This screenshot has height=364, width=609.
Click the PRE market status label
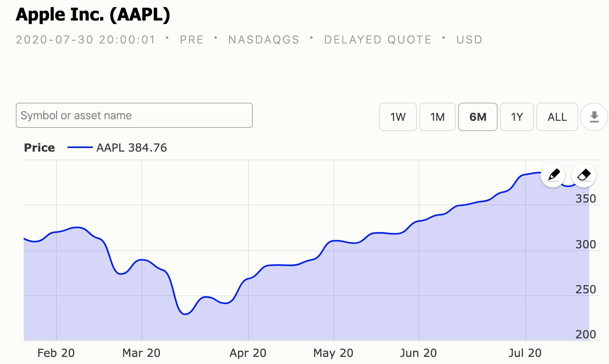pos(192,39)
